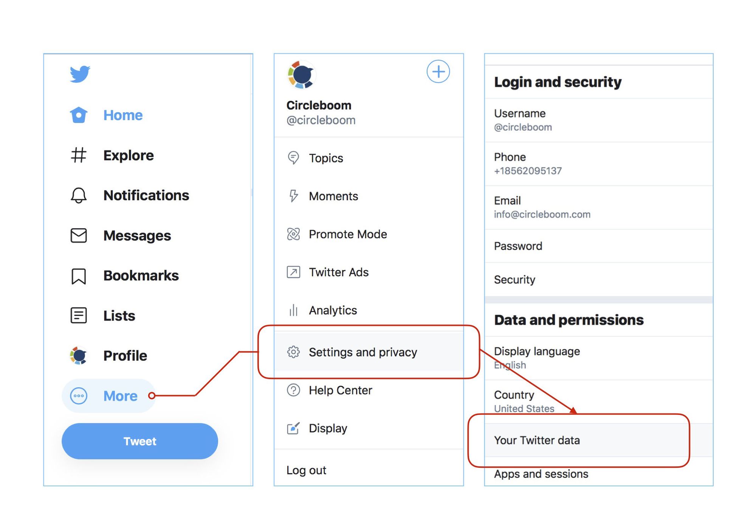Click the Twitter bird logo icon
This screenshot has height=532, width=756.
coord(79,74)
